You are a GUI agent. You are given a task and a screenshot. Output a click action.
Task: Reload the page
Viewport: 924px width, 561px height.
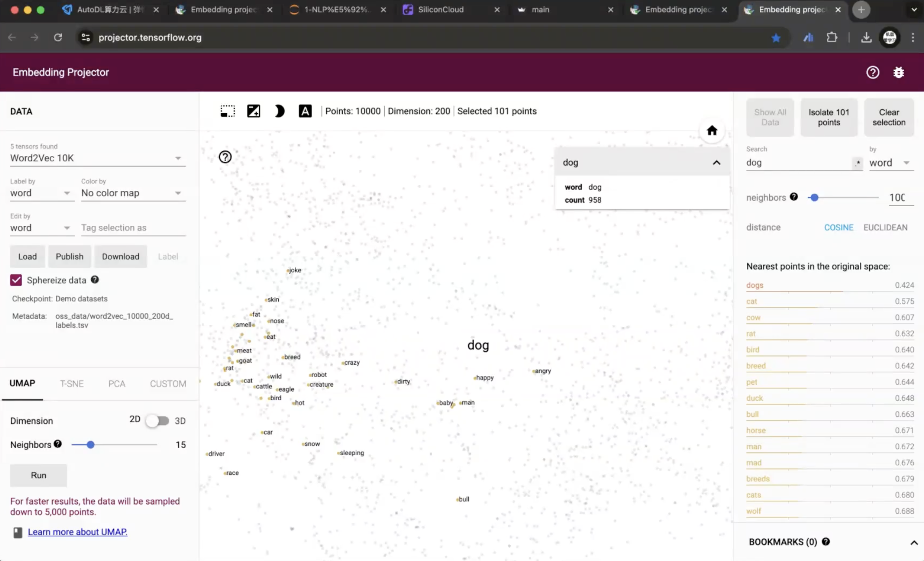coord(58,37)
